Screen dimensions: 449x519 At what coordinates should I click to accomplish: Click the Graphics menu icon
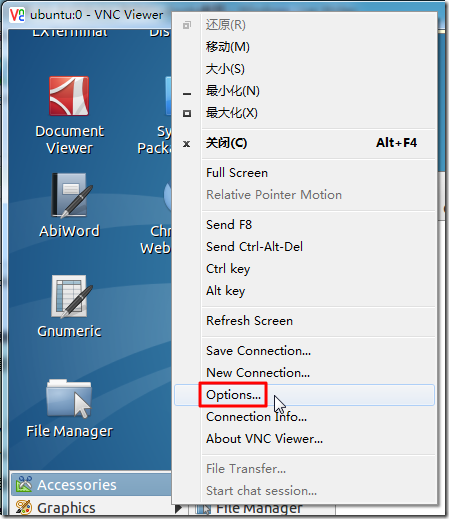(x=23, y=507)
